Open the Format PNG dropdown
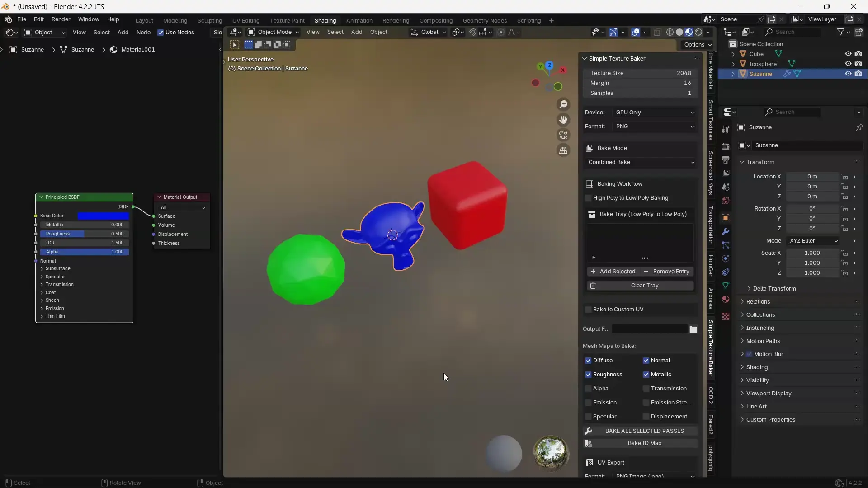 [655, 127]
